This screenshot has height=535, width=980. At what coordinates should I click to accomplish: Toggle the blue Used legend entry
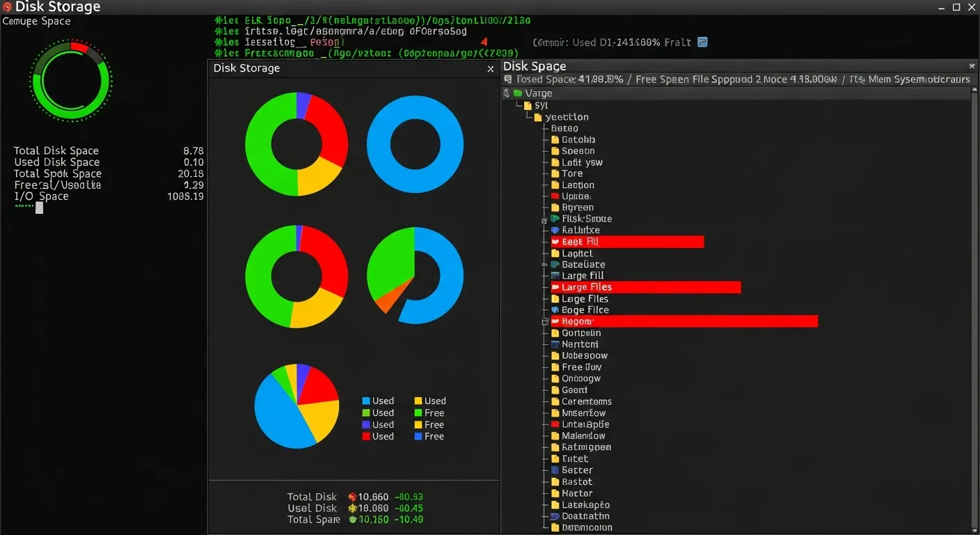tap(367, 401)
